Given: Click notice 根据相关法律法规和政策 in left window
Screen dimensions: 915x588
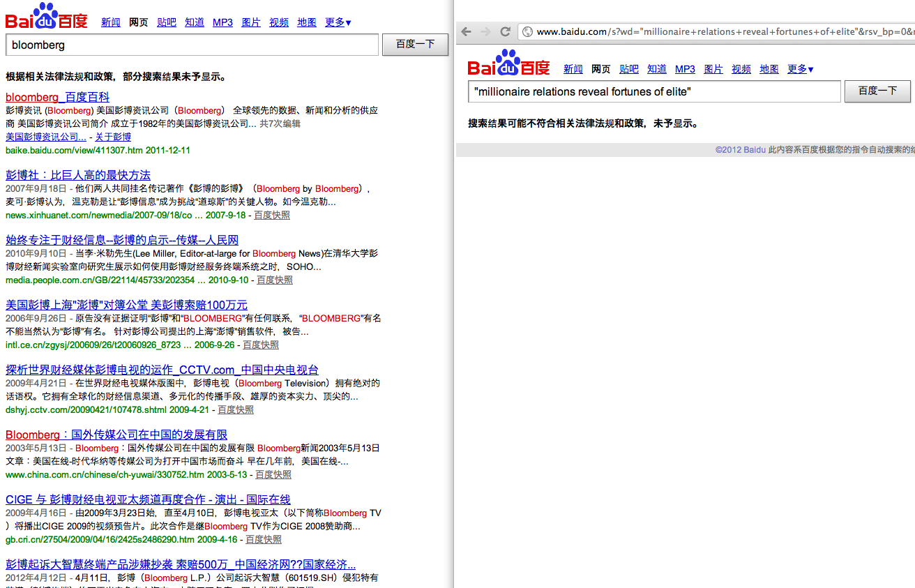Looking at the screenshot, I should (115, 77).
